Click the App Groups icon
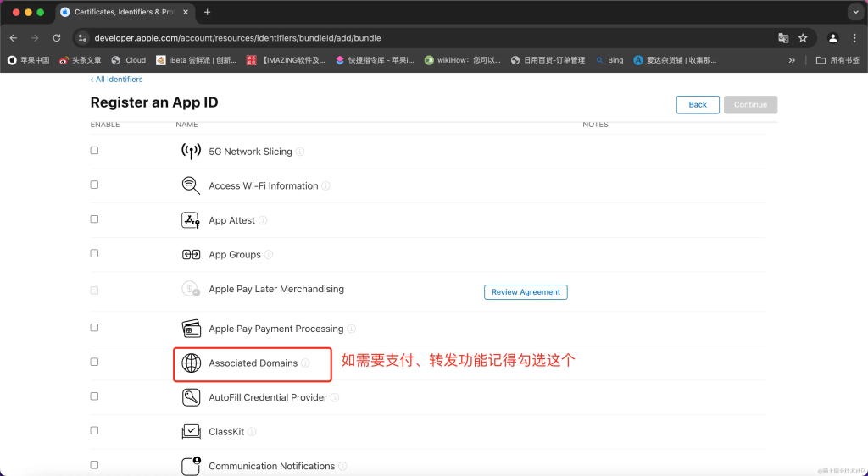Image resolution: width=868 pixels, height=476 pixels. coord(191,255)
